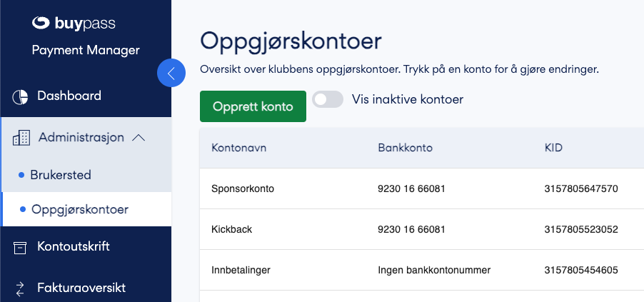Click the bullet beside Oppgjørskontoer
This screenshot has width=644, height=302.
click(x=23, y=210)
